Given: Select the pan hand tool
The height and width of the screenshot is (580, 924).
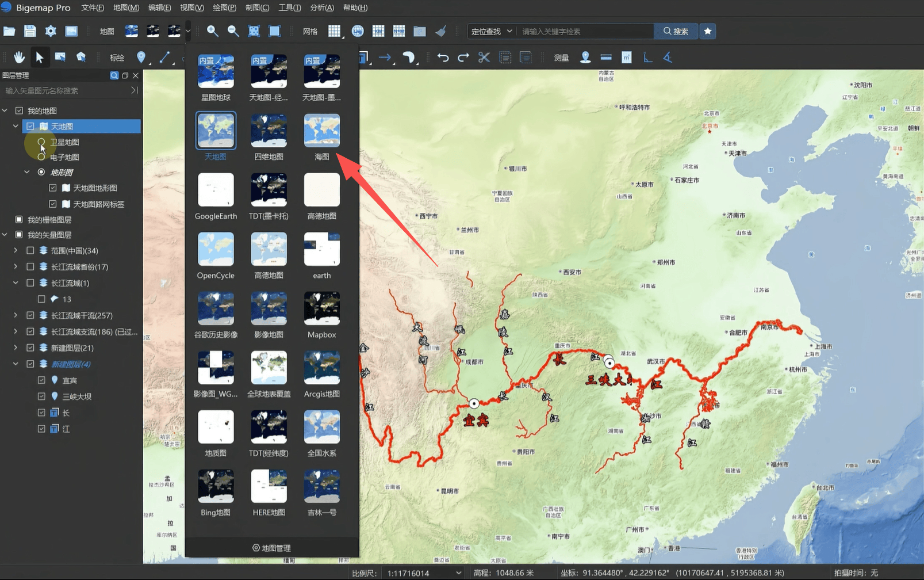Looking at the screenshot, I should click(x=19, y=57).
